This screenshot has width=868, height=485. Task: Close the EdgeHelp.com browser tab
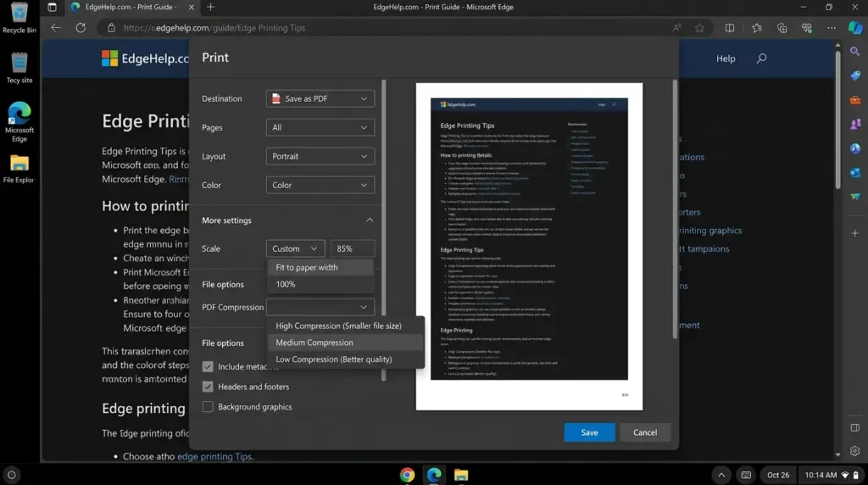191,7
